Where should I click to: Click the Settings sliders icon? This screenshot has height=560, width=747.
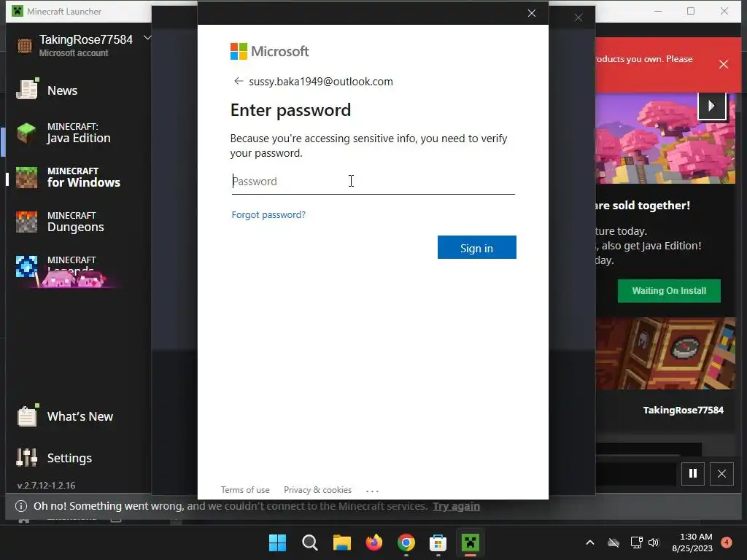[27, 457]
